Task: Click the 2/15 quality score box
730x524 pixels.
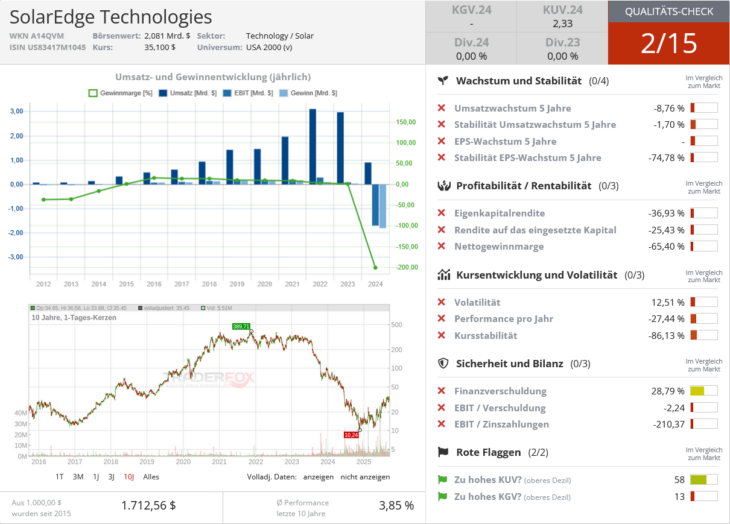Action: pyautogui.click(x=669, y=43)
